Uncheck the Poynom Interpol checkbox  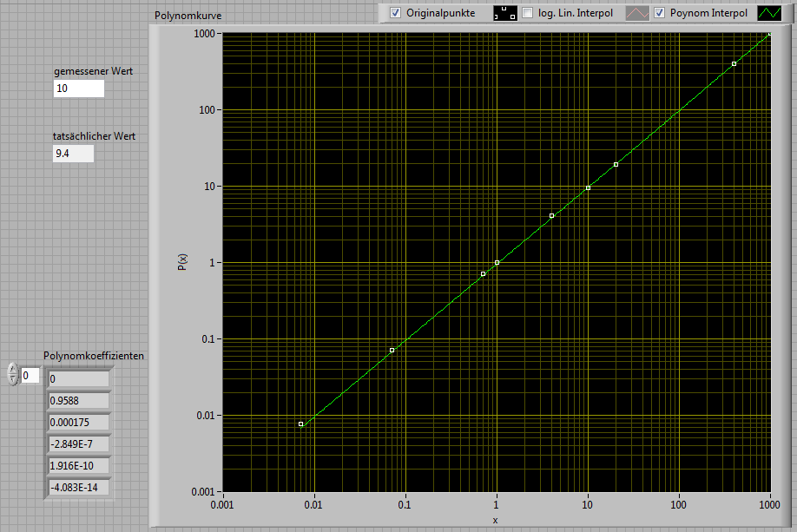pyautogui.click(x=659, y=13)
